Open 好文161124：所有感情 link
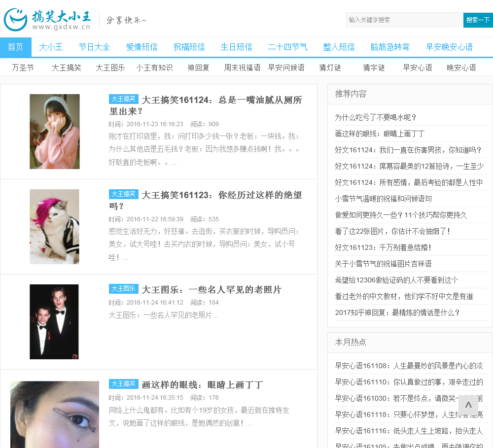 (409, 183)
